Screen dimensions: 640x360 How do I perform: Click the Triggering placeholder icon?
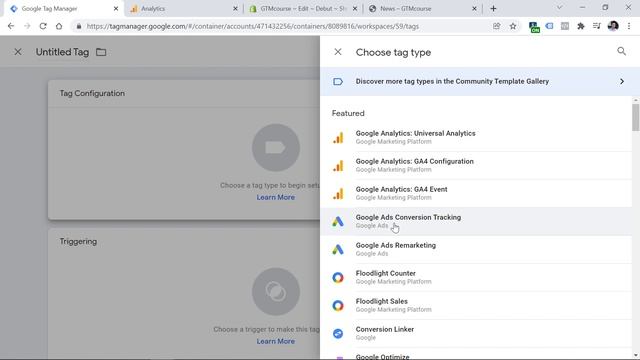click(276, 291)
